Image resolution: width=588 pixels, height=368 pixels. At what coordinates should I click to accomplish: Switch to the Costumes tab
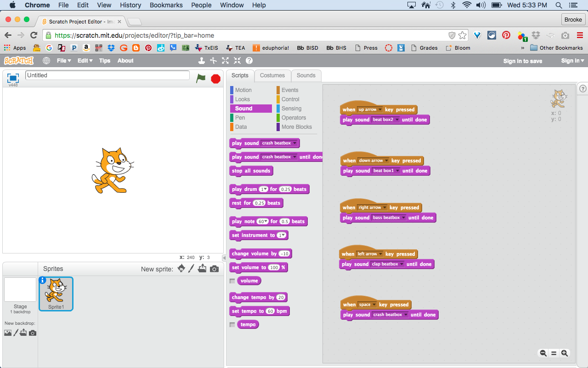click(x=272, y=75)
